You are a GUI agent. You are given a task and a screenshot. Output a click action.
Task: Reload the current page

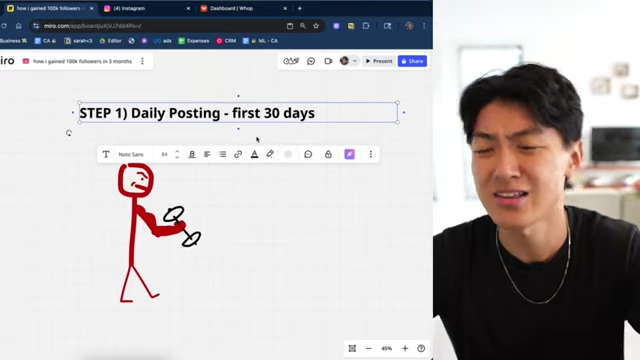4,26
